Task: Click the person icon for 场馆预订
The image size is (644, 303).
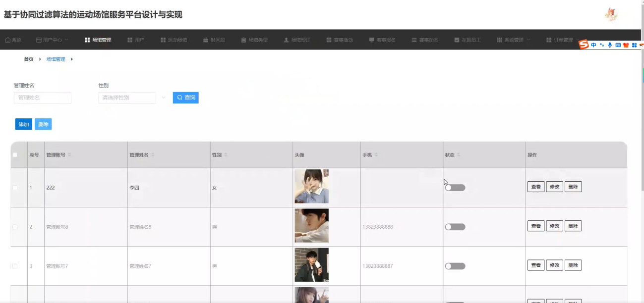Action: [286, 40]
